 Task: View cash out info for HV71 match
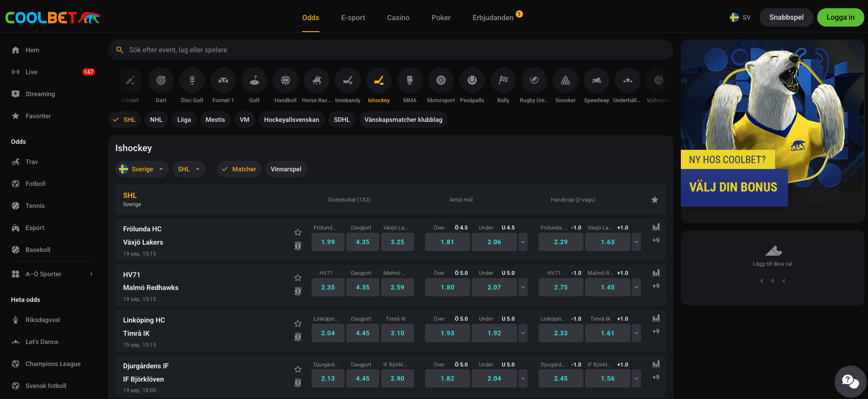tap(298, 291)
